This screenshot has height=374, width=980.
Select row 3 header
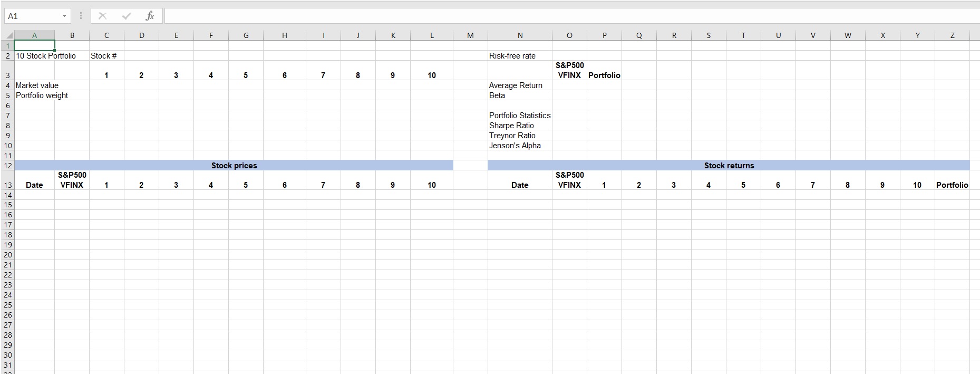tap(7, 70)
